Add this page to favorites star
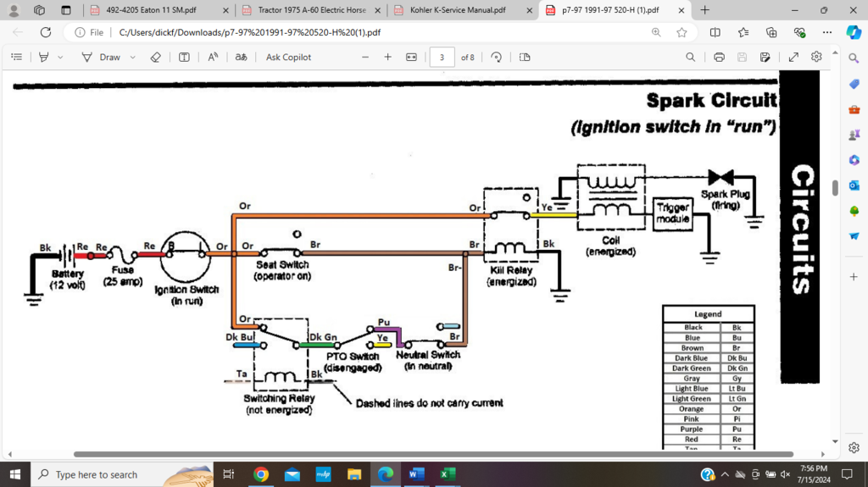868x487 pixels. coord(682,32)
